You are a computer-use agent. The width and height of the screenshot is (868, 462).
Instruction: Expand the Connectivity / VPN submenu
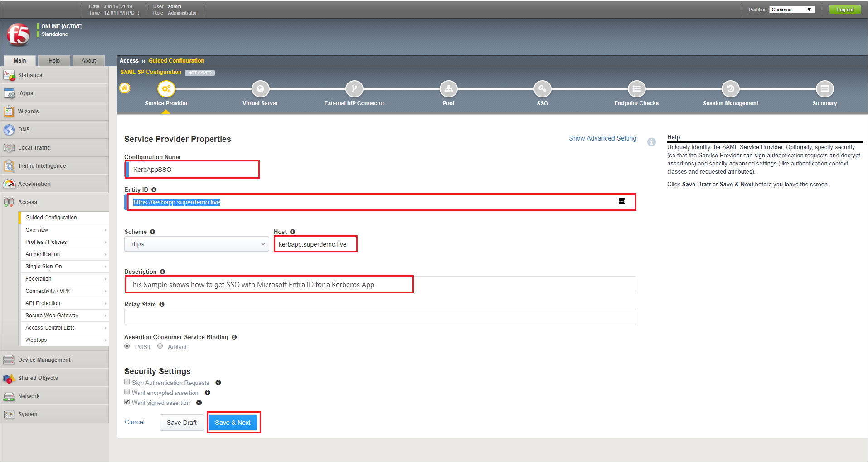tap(105, 291)
